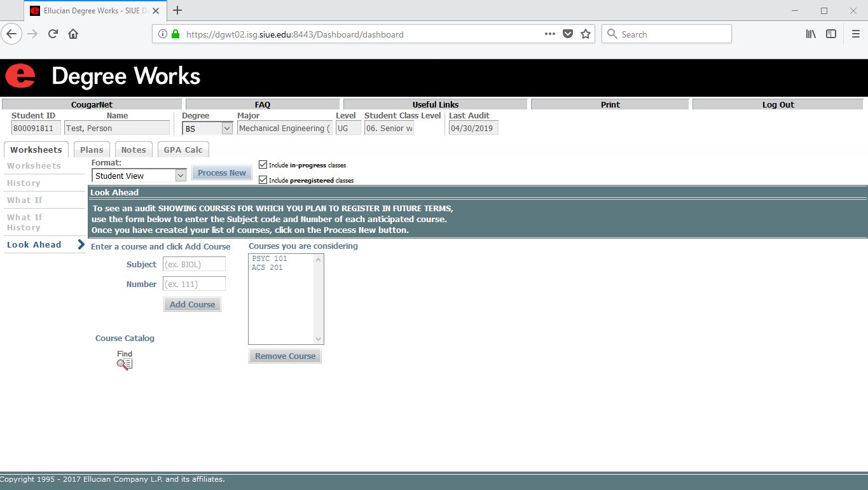868x490 pixels.
Task: Click the Add Course button
Action: click(192, 304)
